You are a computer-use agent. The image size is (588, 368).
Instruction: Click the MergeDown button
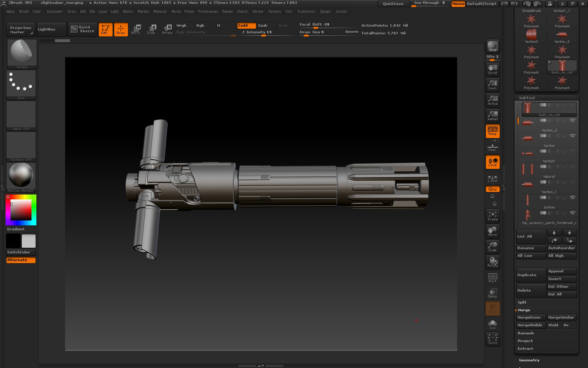pyautogui.click(x=531, y=318)
